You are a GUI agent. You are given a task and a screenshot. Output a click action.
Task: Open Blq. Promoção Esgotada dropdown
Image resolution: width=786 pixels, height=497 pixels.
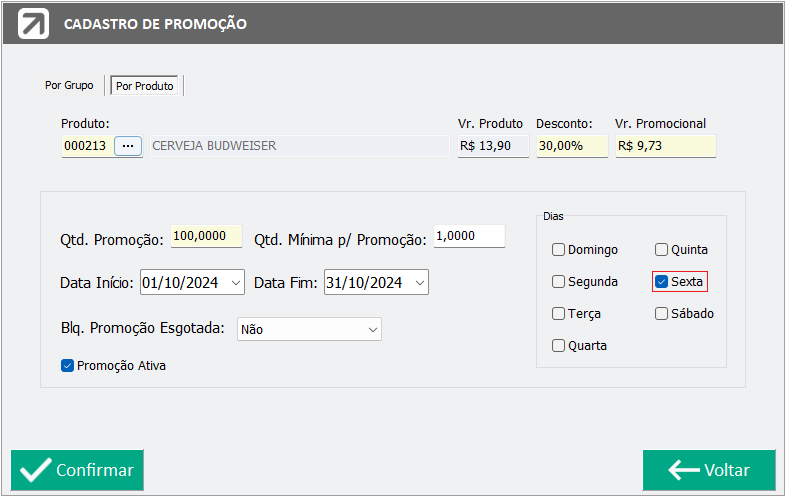click(x=372, y=329)
